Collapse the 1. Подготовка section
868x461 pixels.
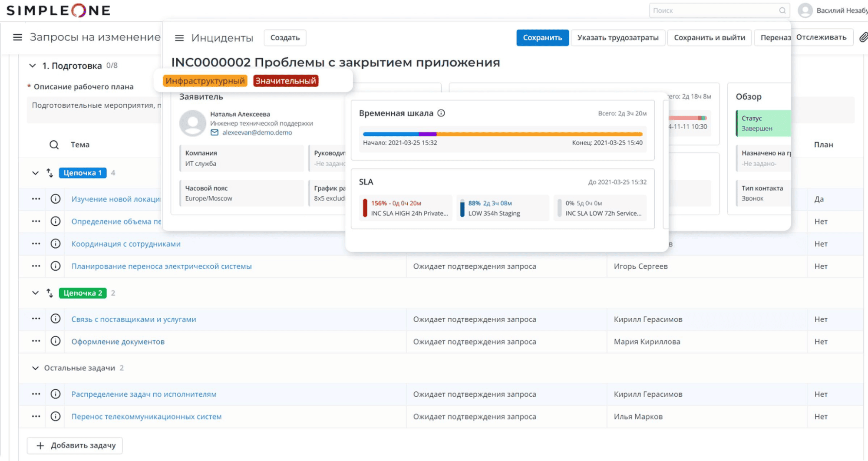pos(32,65)
